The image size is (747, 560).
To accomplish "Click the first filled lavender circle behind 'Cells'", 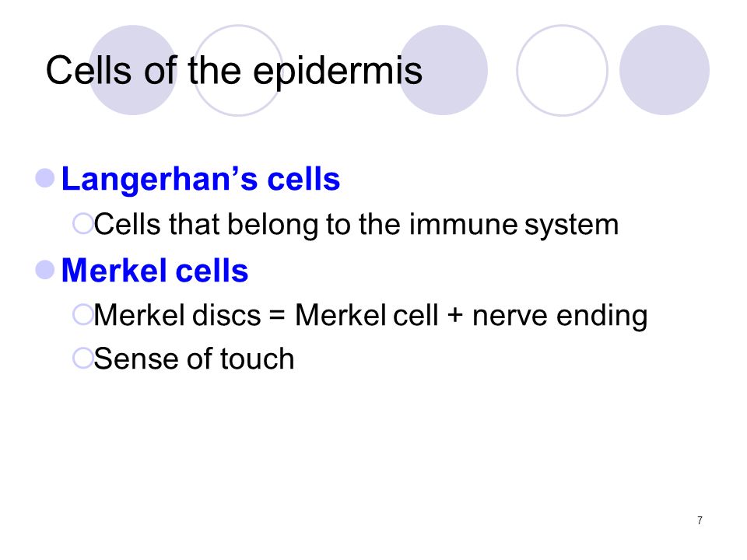I will [133, 70].
